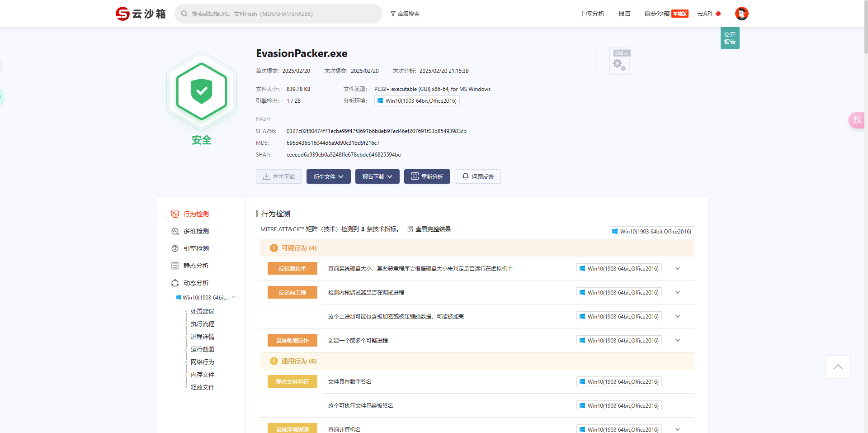Click the 系统敏感操作 tag
This screenshot has width=868, height=433.
(292, 340)
